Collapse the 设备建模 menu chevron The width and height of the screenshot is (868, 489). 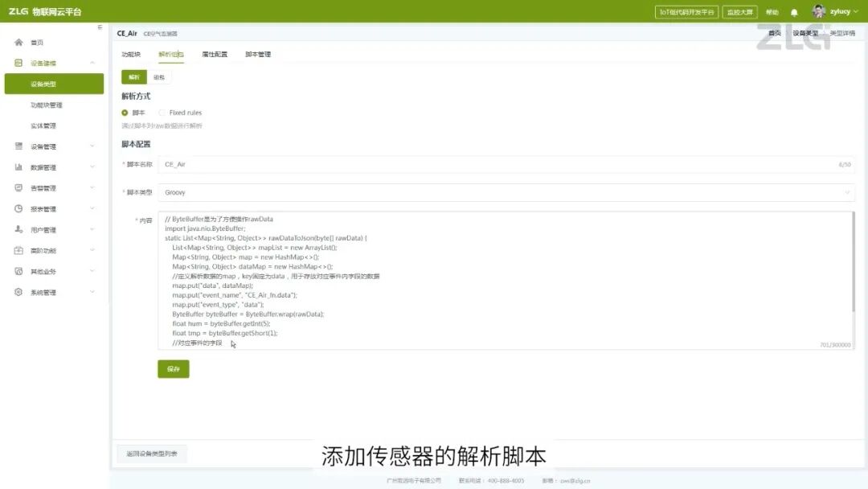coord(92,63)
